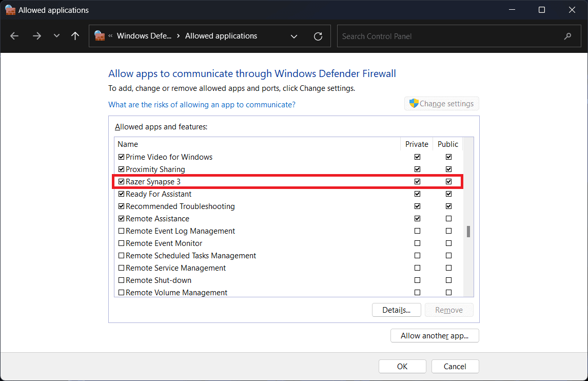Check Remote Shut-down app checkbox
Image resolution: width=588 pixels, height=381 pixels.
point(121,280)
